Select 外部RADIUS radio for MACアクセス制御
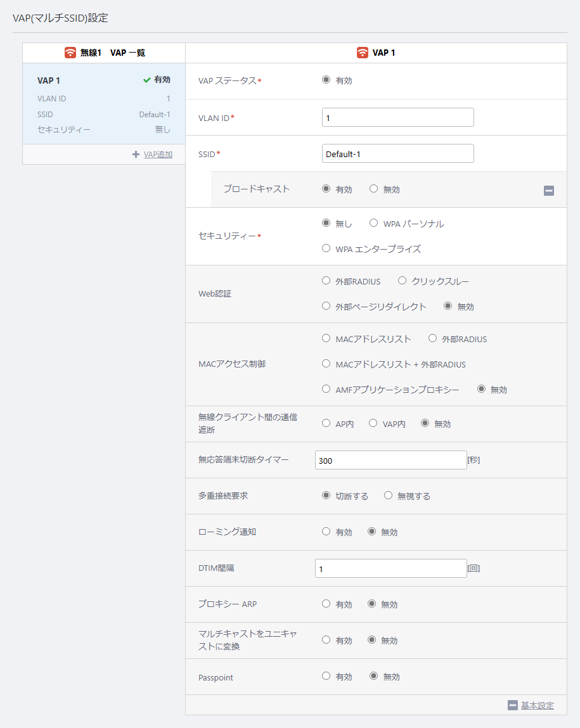The image size is (580, 728). (432, 338)
